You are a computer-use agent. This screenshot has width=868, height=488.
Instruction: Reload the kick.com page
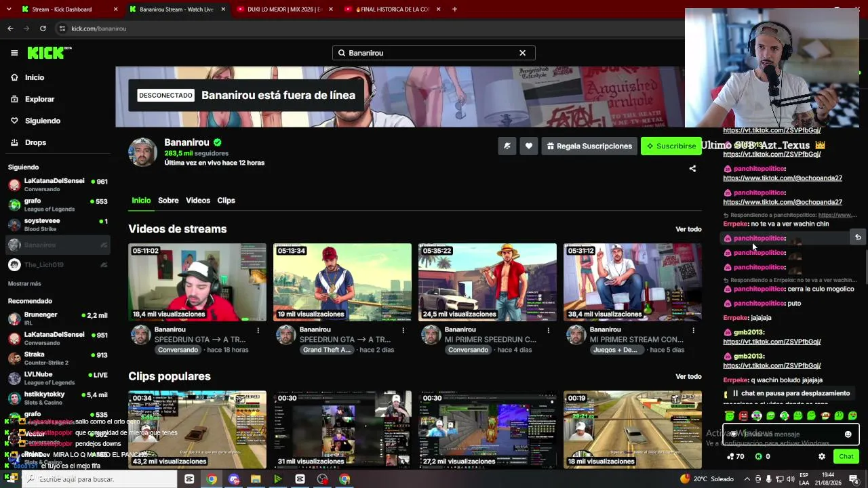[43, 28]
